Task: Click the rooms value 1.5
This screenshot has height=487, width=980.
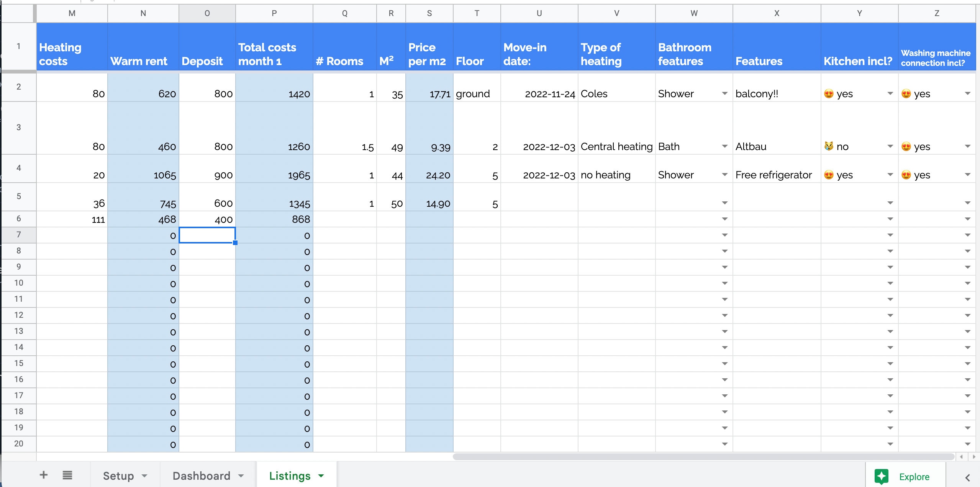Action: (345, 128)
